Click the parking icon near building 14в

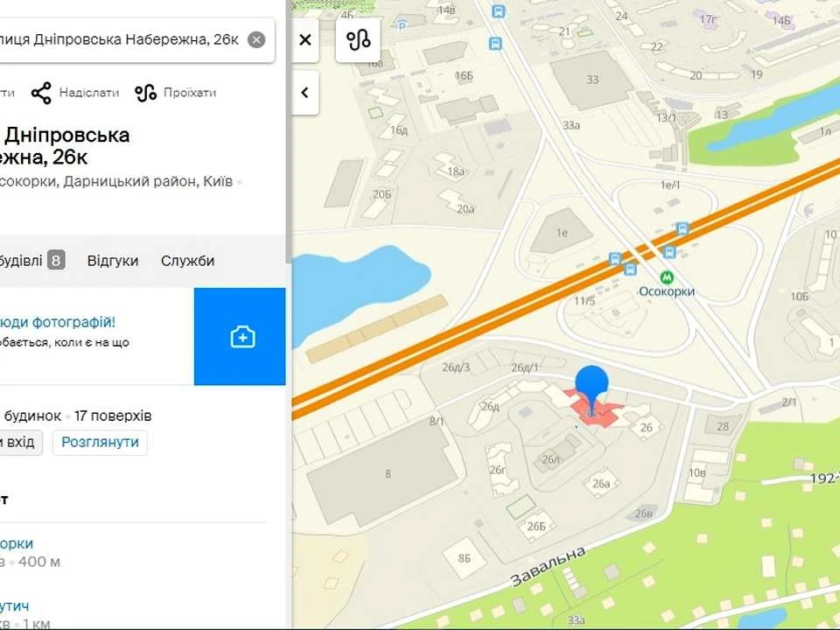[x=402, y=24]
